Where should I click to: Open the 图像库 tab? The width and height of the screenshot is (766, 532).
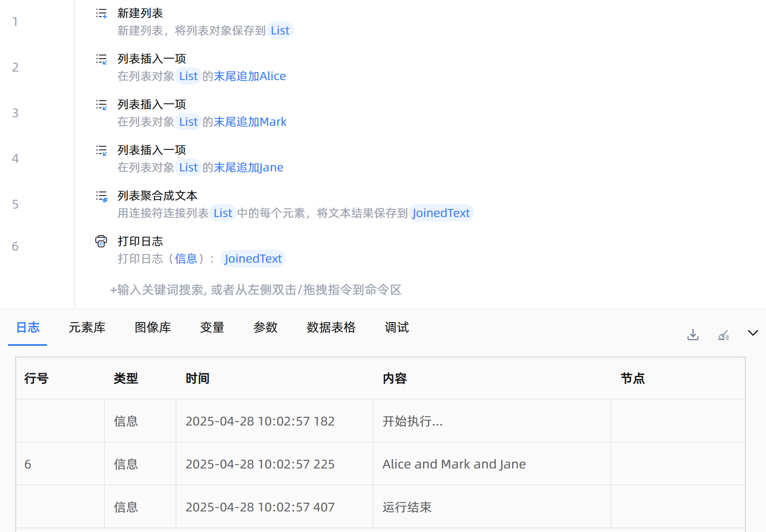[153, 328]
